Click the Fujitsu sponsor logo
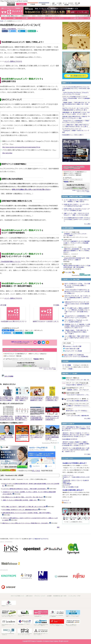Viewport: 91px width, 644px height. coord(79,576)
